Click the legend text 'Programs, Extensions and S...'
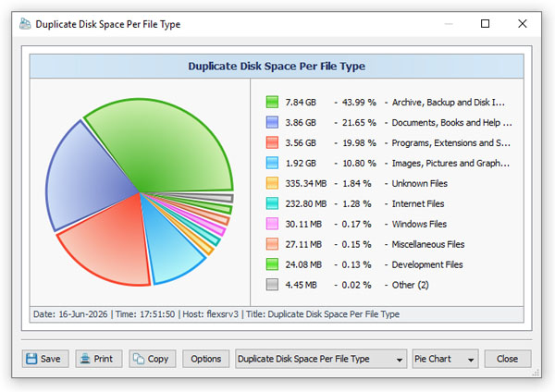The image size is (555, 392). [x=451, y=143]
